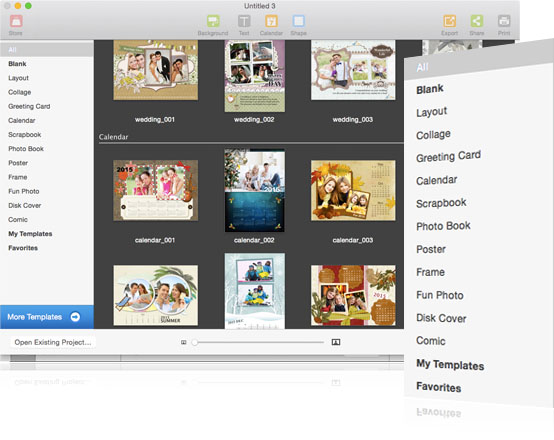The height and width of the screenshot is (440, 554).
Task: Choose the wedding_003 template thumbnail
Action: pyautogui.click(x=353, y=70)
